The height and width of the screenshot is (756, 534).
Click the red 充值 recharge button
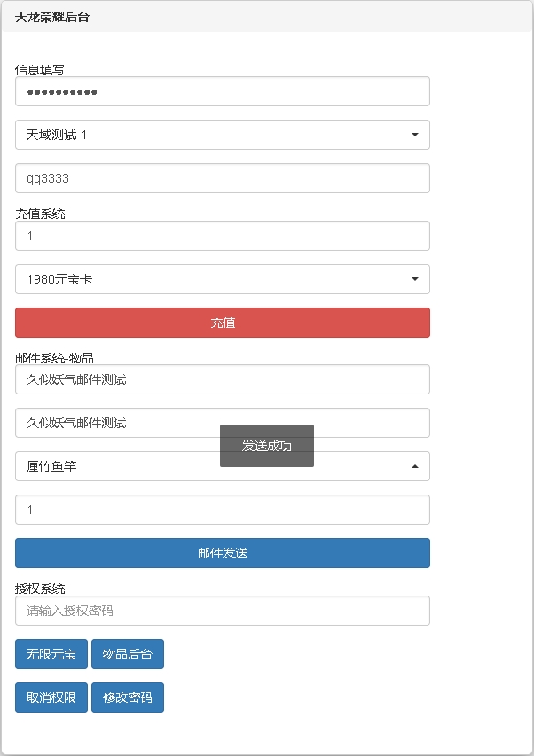222,322
